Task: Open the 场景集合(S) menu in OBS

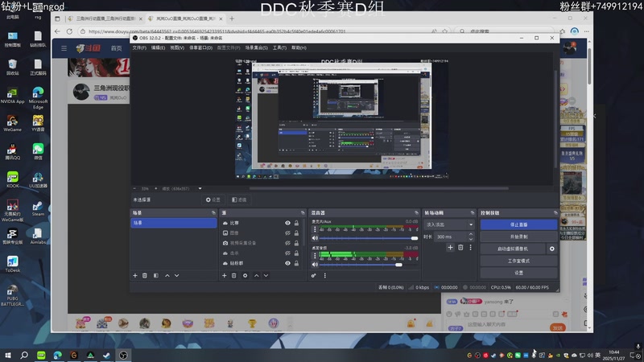Action: [256, 47]
